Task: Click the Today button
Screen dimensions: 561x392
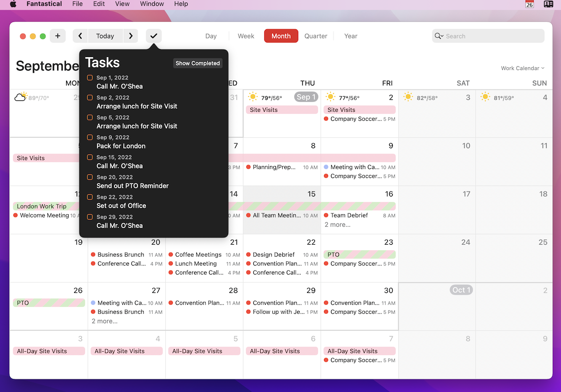Action: (x=105, y=36)
